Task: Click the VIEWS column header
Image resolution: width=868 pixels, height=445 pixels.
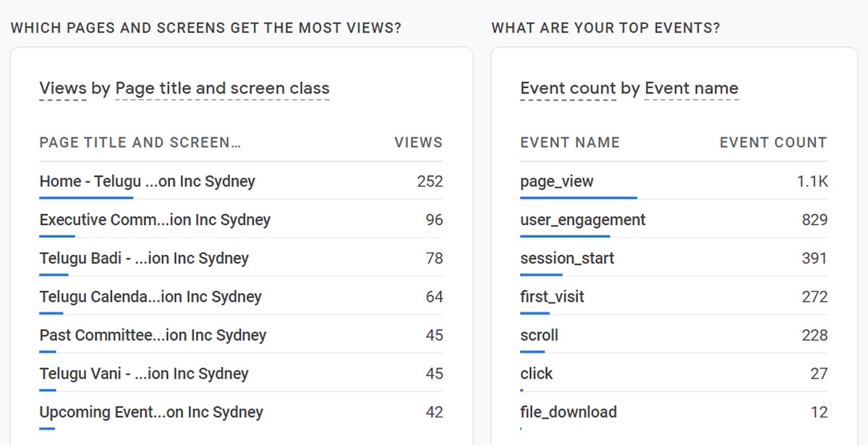Action: 418,143
